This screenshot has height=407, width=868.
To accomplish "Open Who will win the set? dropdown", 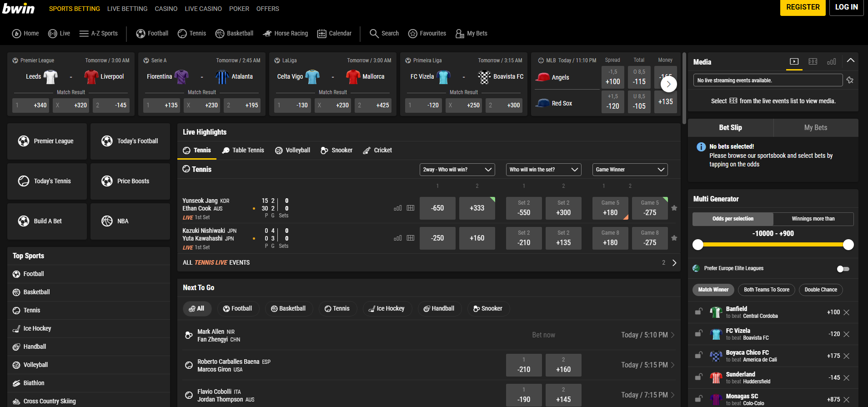I will pos(543,170).
